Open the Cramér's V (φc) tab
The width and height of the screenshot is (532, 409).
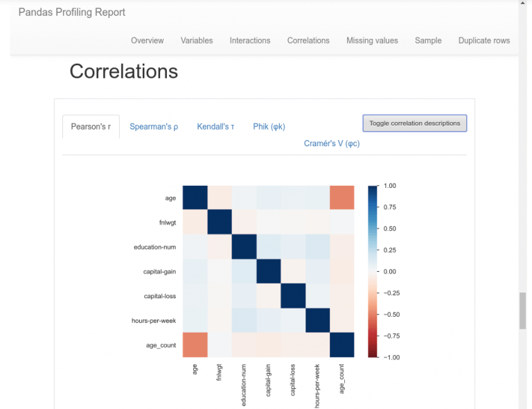pos(332,143)
